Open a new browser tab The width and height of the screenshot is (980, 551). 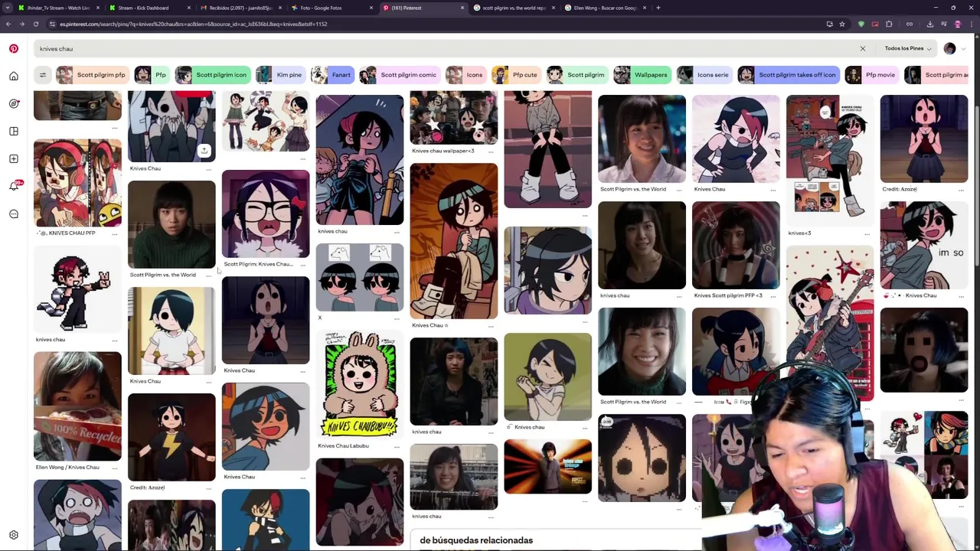coord(658,8)
